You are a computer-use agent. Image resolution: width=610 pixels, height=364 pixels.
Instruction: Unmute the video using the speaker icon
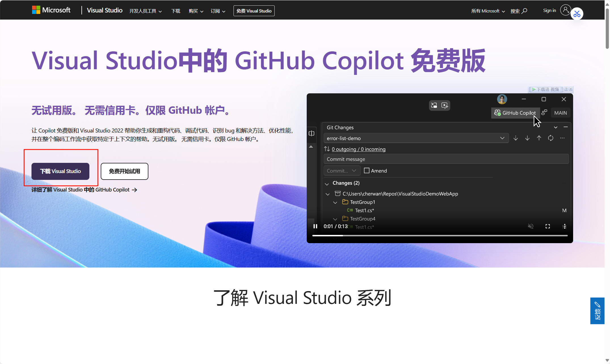pyautogui.click(x=531, y=226)
